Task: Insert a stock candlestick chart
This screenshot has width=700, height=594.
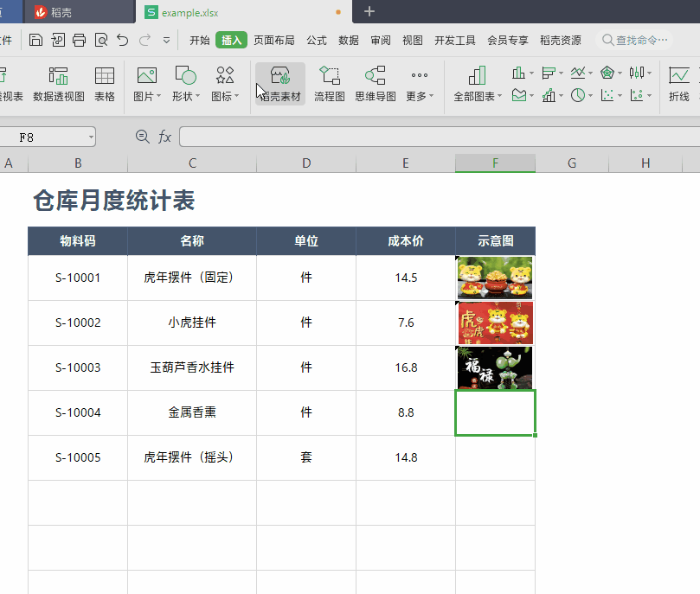Action: click(x=637, y=73)
